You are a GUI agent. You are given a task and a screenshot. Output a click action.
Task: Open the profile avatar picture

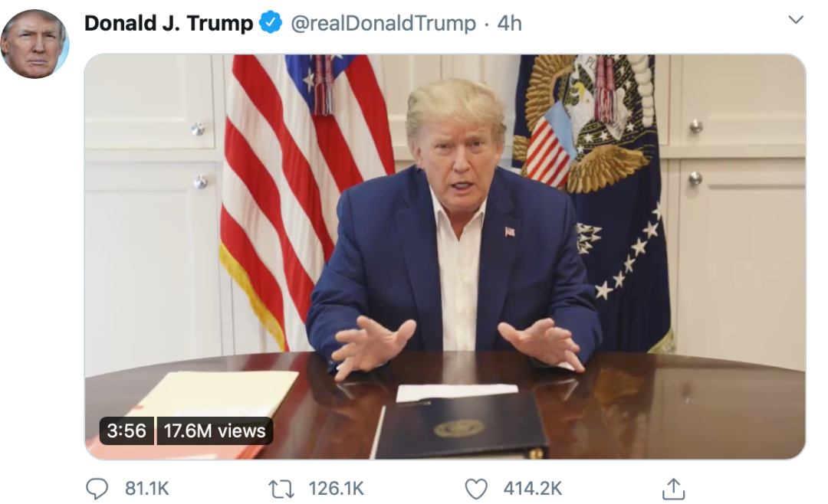click(34, 44)
